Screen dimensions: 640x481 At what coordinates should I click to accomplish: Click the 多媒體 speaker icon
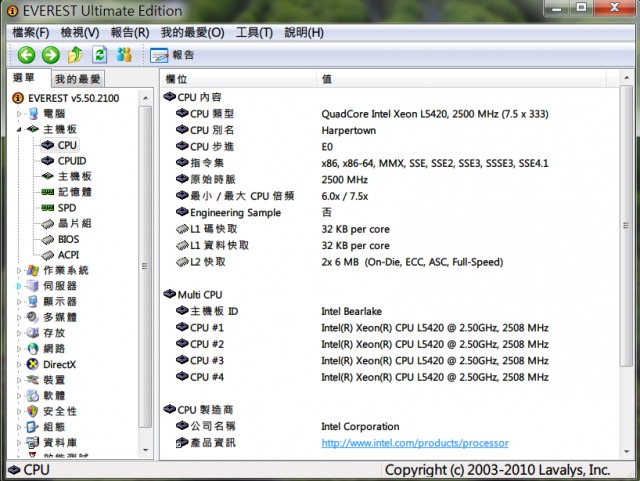33,317
